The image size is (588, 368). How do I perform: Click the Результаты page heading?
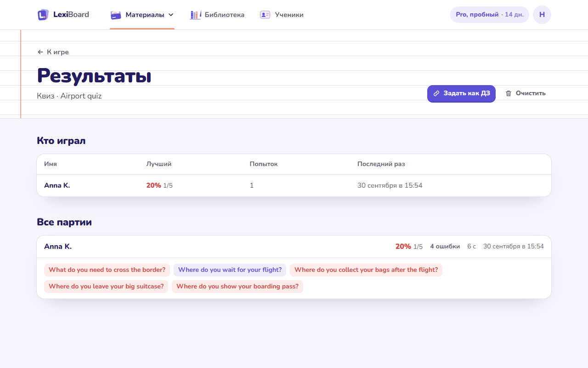[x=94, y=75]
